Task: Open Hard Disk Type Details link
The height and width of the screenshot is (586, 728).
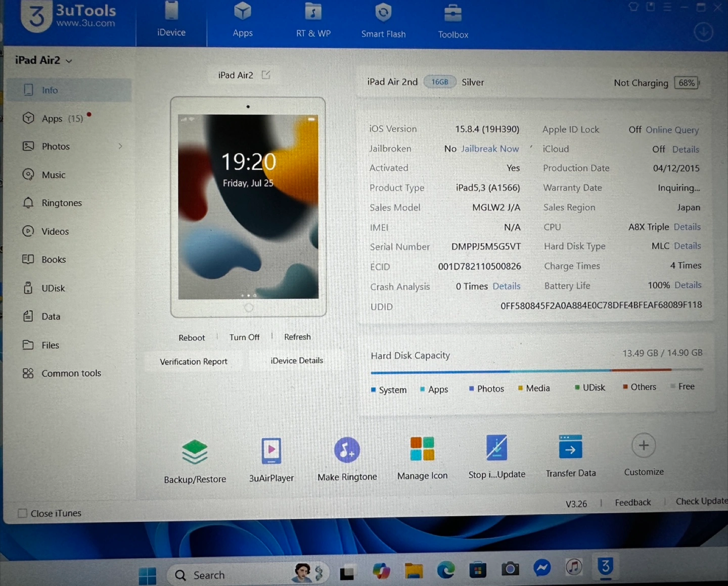Action: [x=687, y=246]
